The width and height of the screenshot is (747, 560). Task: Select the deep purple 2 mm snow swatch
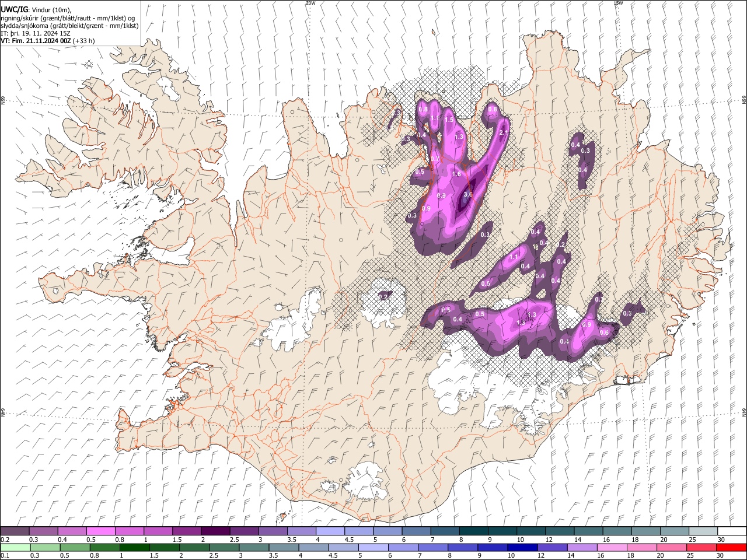point(215,531)
